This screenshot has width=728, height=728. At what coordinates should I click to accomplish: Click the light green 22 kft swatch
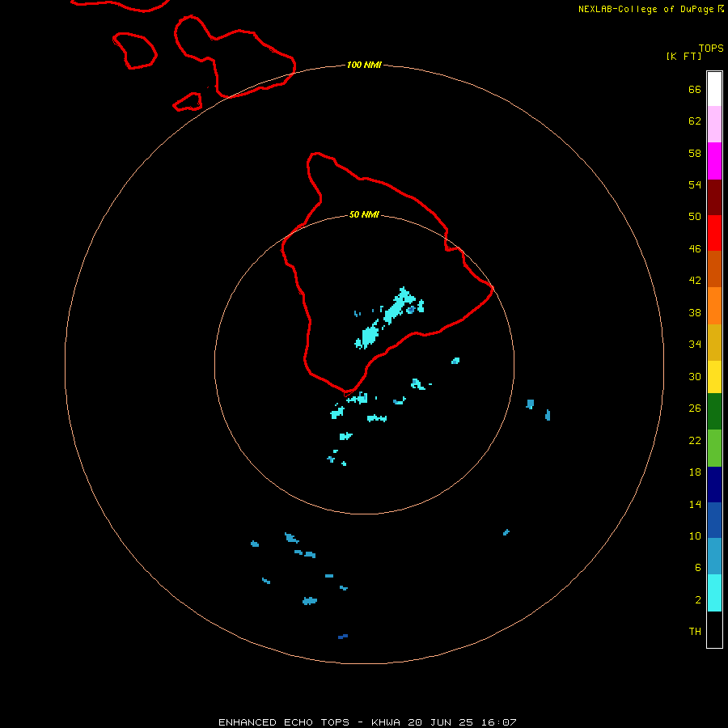coord(714,448)
